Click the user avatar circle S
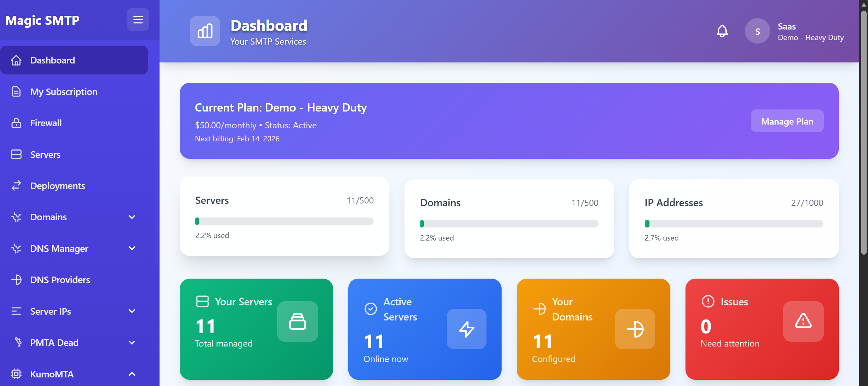 758,31
